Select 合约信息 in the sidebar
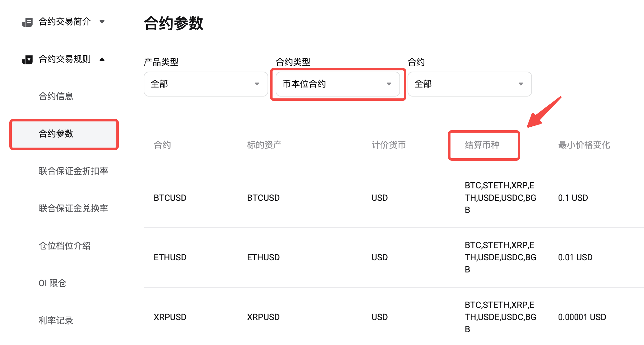This screenshot has width=644, height=345. 56,96
